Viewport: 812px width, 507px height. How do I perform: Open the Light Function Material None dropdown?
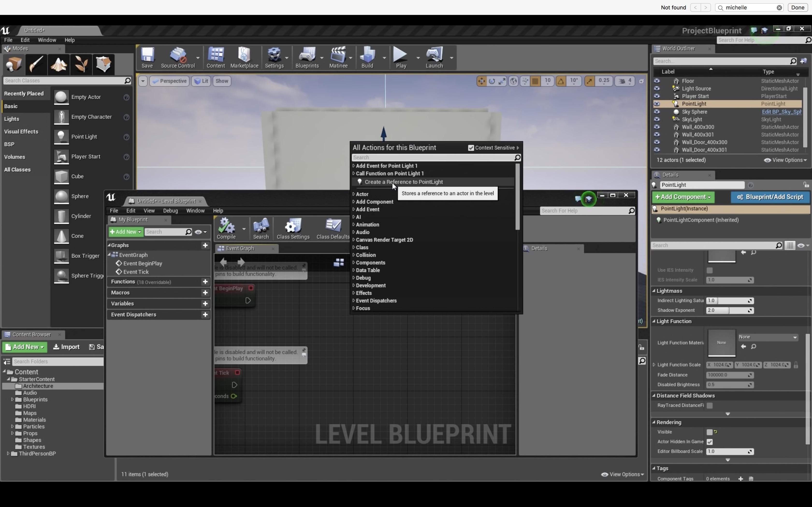click(x=768, y=337)
